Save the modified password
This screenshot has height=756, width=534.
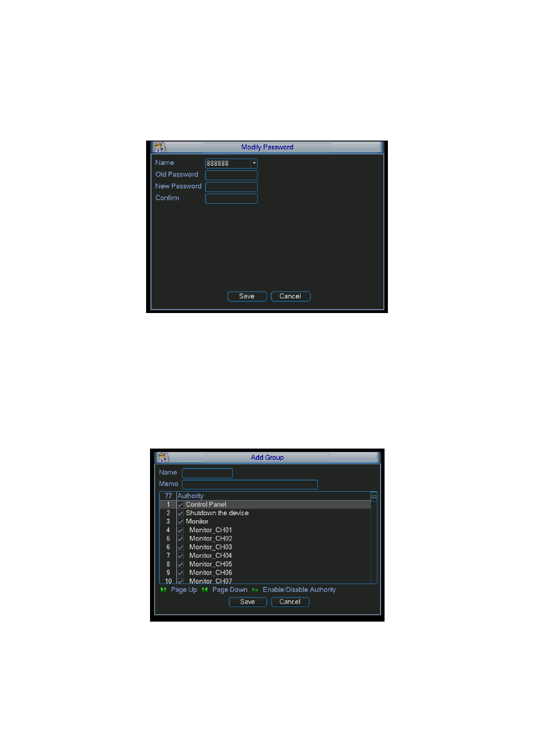[x=247, y=296]
